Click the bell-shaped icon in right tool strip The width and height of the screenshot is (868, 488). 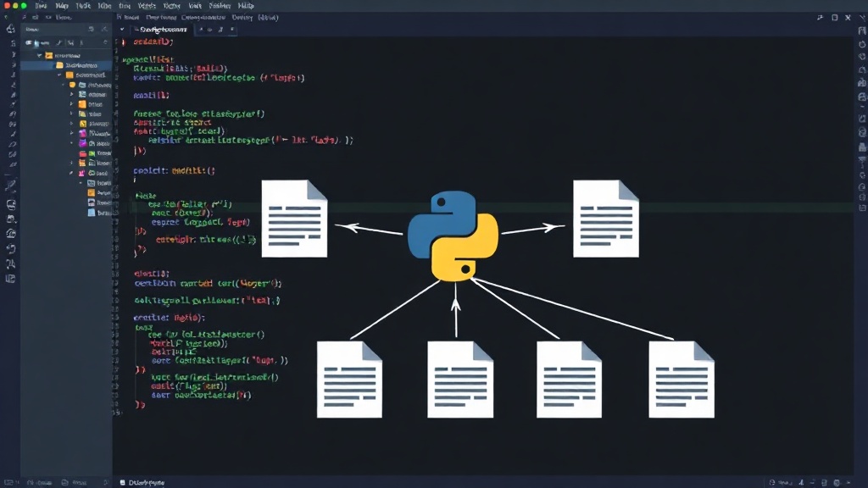862,69
